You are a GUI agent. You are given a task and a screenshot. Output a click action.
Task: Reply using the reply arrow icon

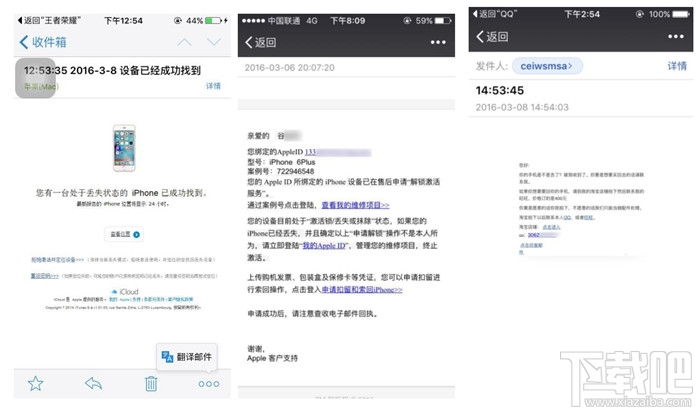93,383
